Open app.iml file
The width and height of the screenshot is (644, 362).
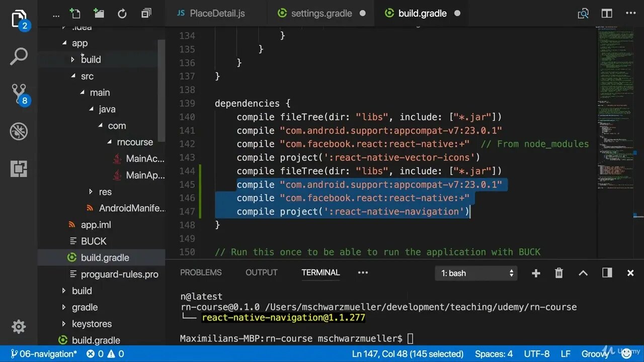(96, 225)
